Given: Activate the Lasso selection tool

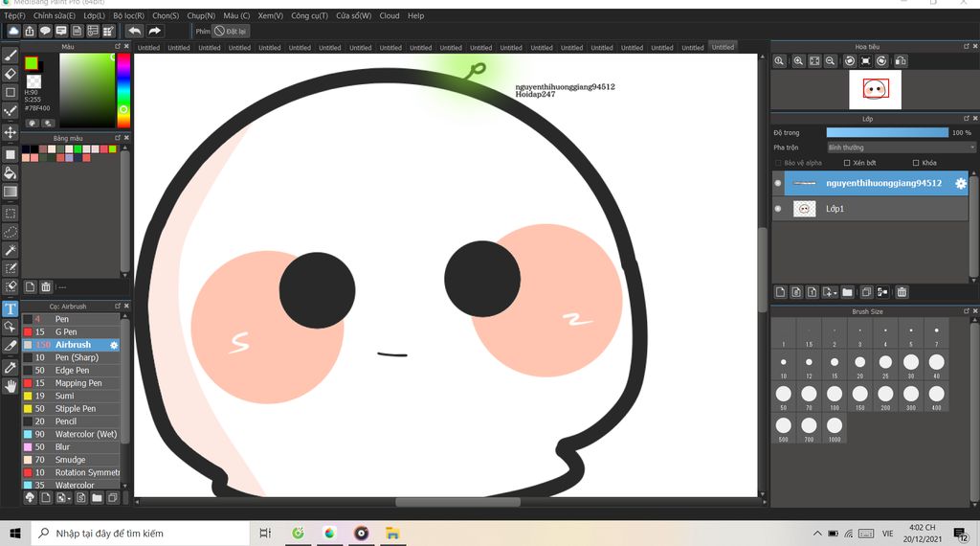Looking at the screenshot, I should [11, 232].
